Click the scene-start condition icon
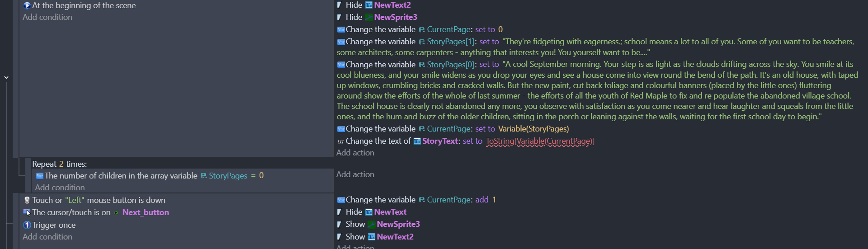Screen dimensions: 868x249 coord(27,5)
